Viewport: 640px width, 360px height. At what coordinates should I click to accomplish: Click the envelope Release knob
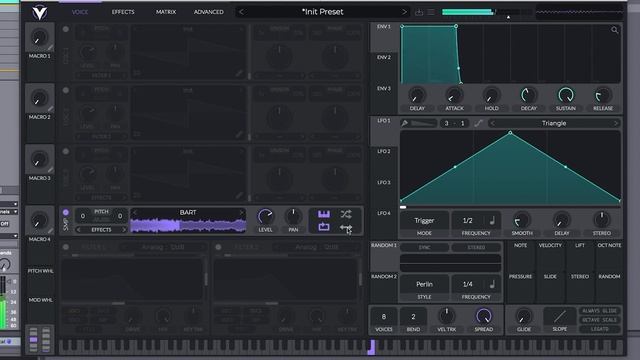click(x=603, y=96)
